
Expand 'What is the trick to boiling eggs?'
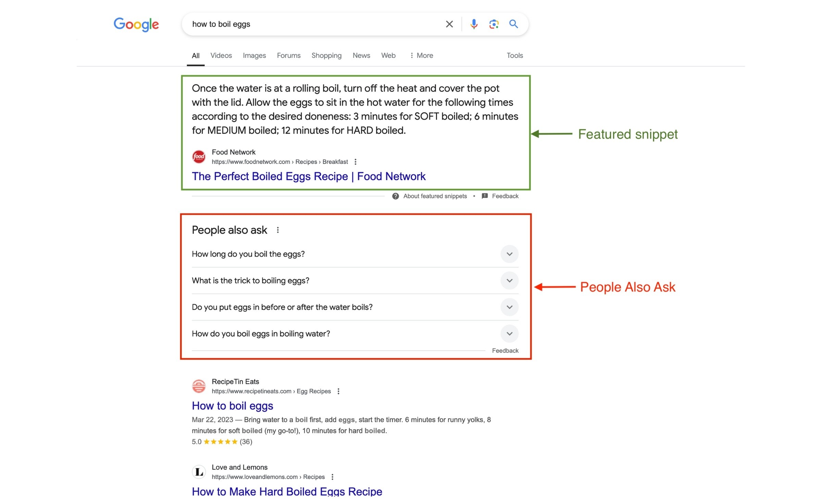[355, 281]
